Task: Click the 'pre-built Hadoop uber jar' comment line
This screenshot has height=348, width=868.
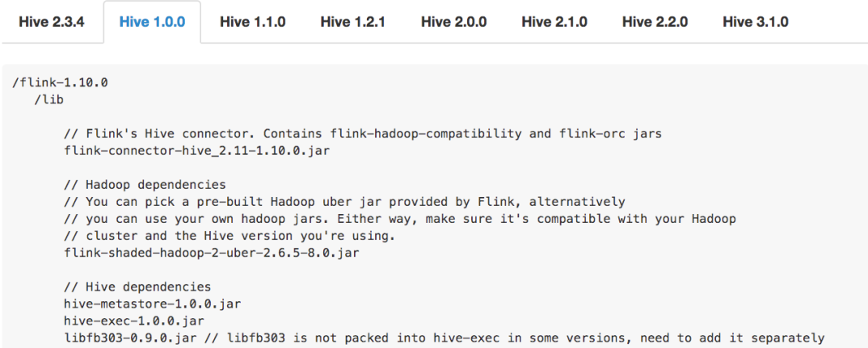Action: [x=345, y=202]
